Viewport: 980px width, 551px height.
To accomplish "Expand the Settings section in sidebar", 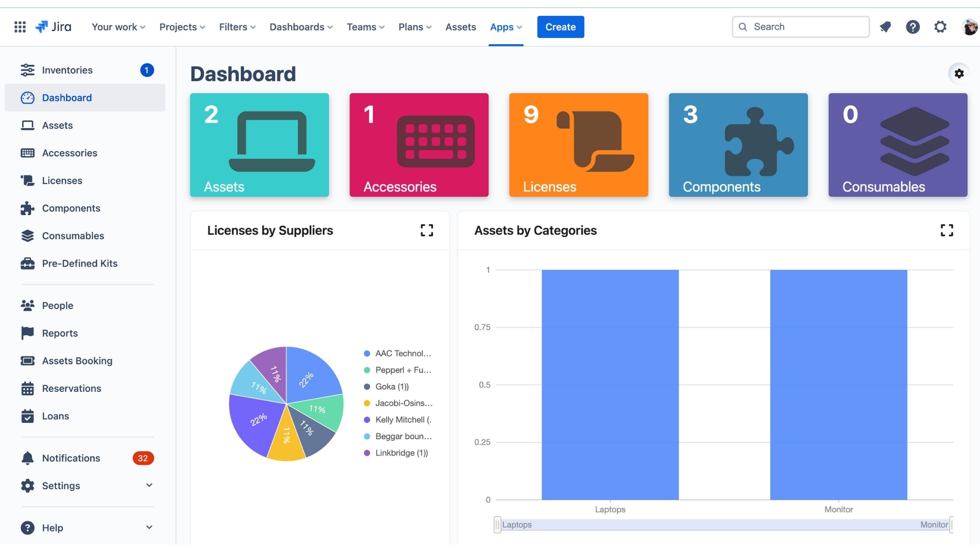I will point(149,485).
